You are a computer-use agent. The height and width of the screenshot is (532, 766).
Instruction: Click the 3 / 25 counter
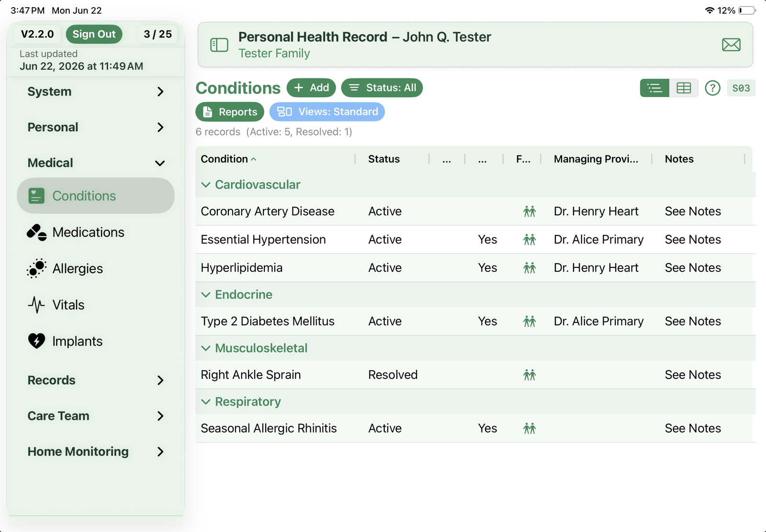click(158, 34)
